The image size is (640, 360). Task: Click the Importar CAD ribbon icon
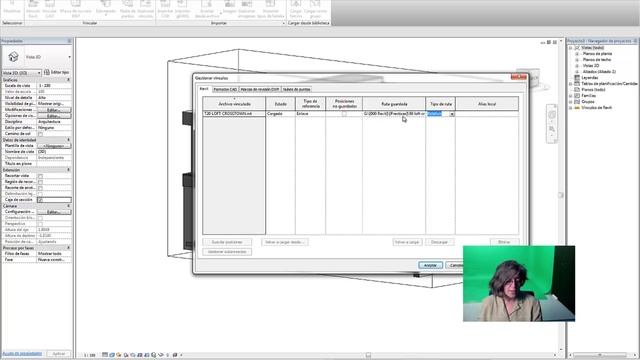click(165, 9)
